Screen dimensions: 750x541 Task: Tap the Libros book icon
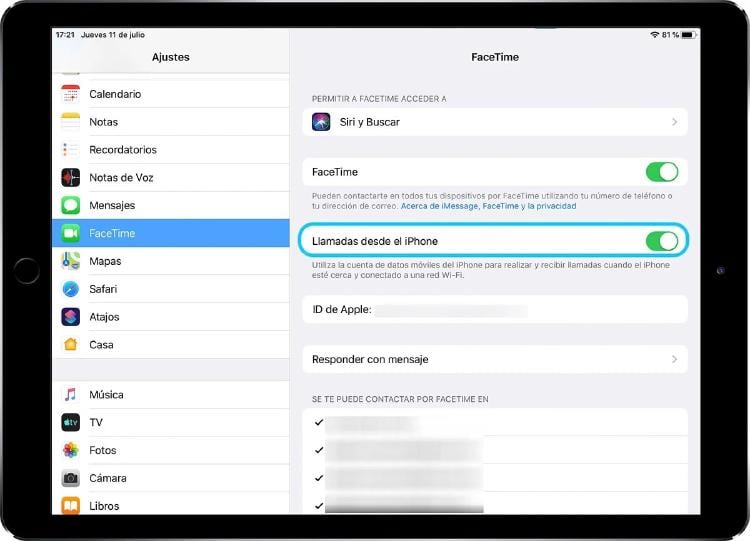(x=71, y=506)
